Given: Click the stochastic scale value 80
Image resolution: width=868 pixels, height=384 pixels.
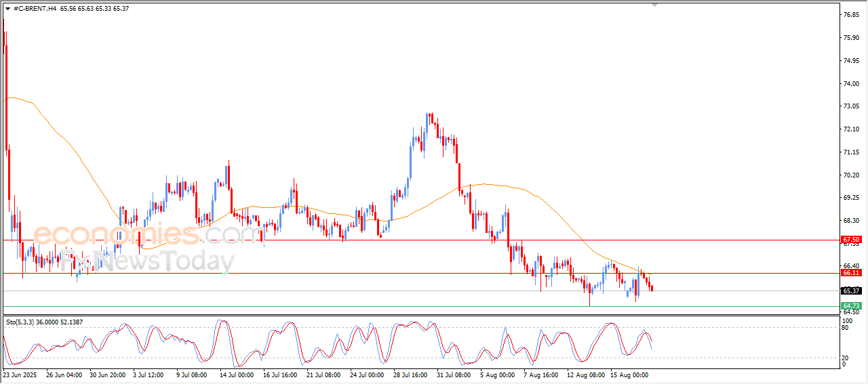Looking at the screenshot, I should click(x=845, y=328).
